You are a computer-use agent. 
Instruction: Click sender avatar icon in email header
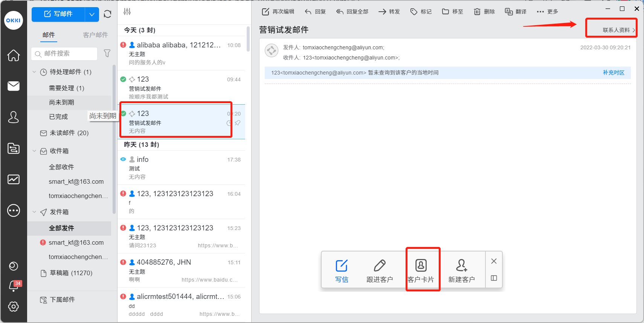pos(272,51)
